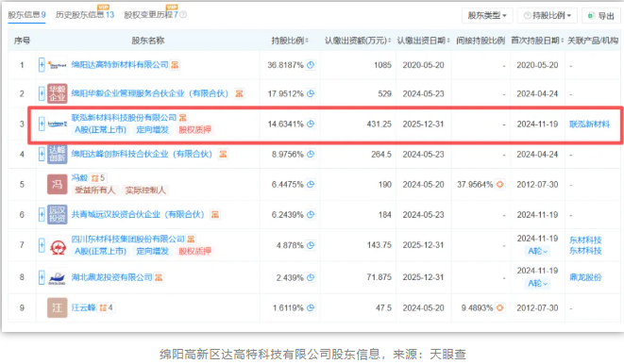Open shareholding history icon for 4.878%

(x=311, y=245)
